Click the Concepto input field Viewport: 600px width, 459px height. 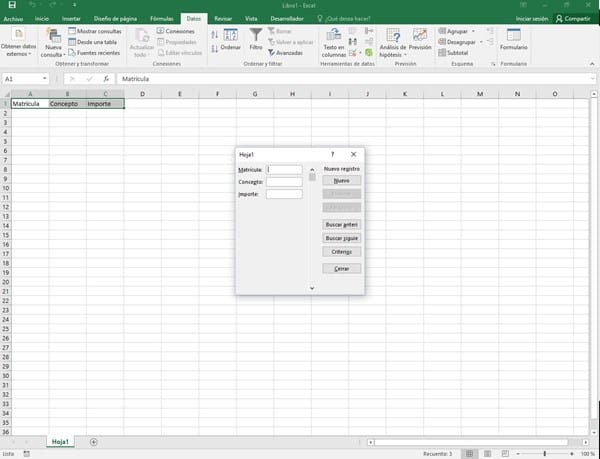[x=284, y=182]
